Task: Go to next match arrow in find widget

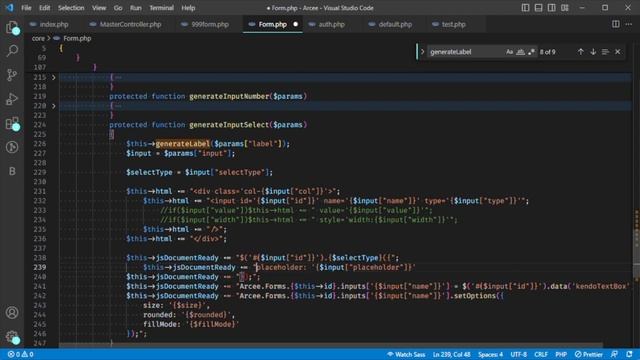Action: click(593, 52)
